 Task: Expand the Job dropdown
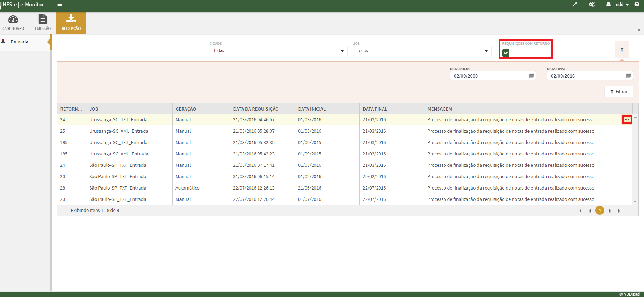(422, 51)
